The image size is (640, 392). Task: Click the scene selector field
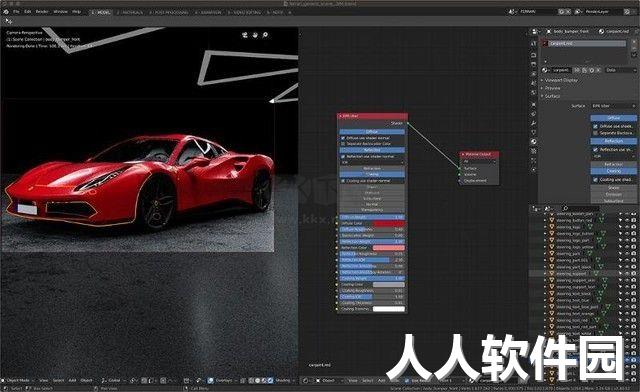(539, 12)
